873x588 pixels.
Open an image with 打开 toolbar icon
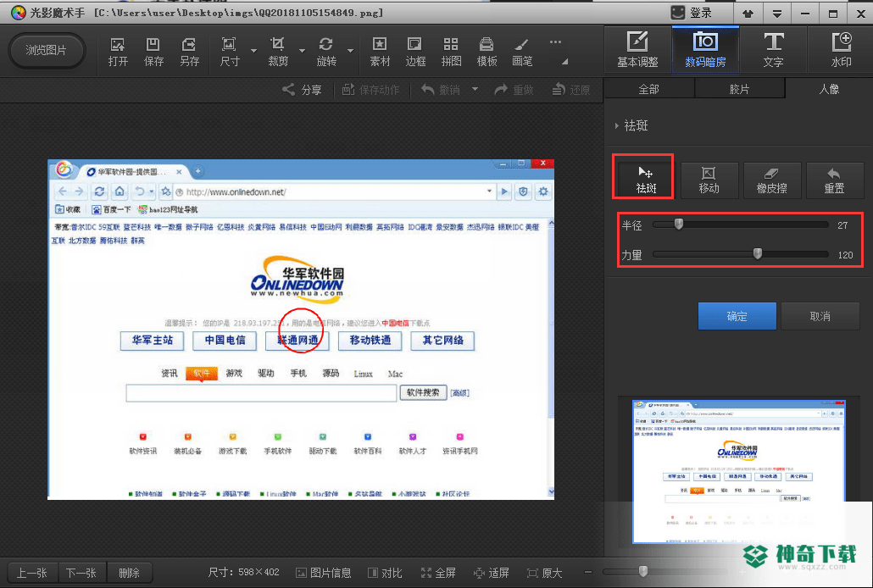(x=118, y=52)
